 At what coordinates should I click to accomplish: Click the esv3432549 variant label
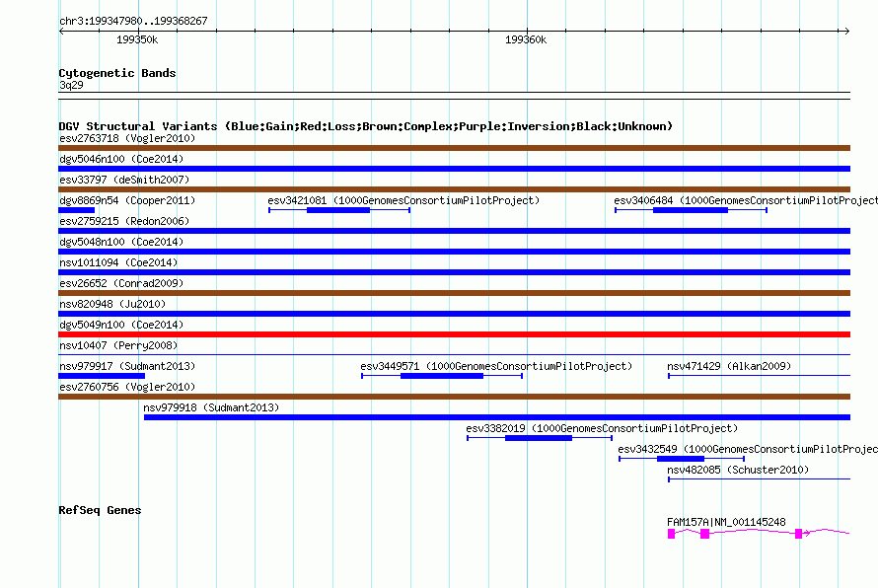coord(748,449)
